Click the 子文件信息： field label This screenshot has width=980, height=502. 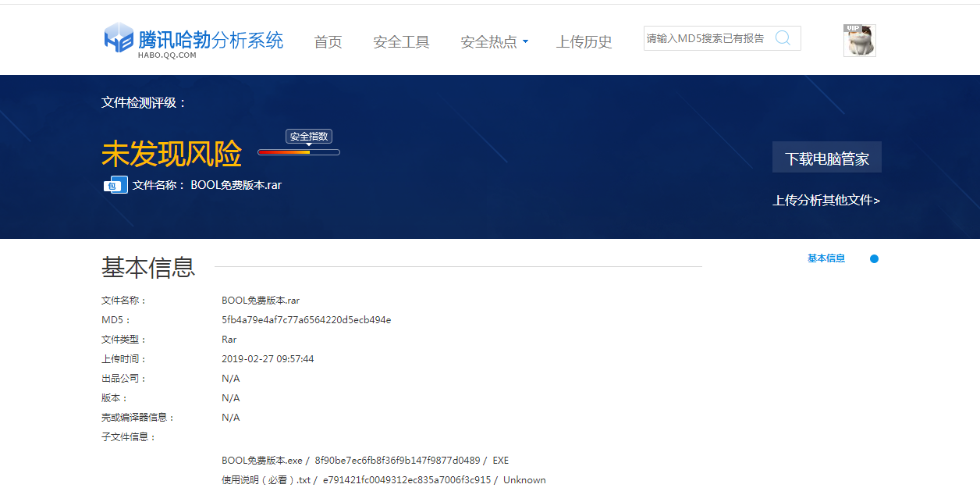[130, 437]
